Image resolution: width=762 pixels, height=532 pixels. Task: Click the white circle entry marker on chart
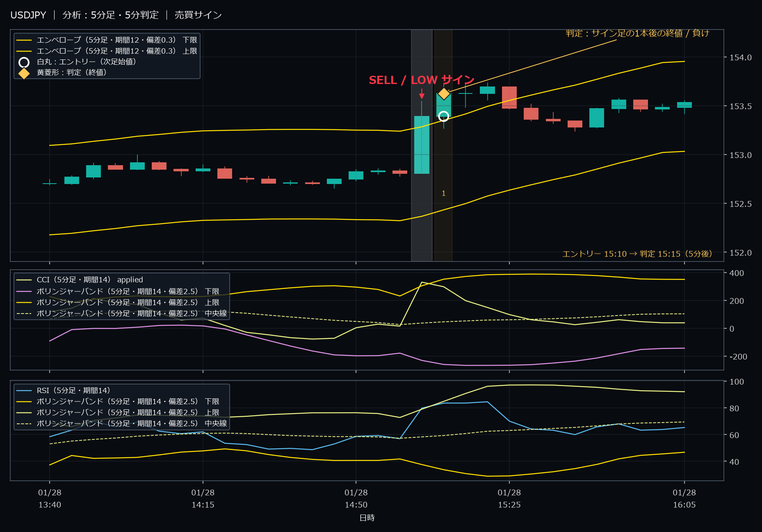coord(443,117)
